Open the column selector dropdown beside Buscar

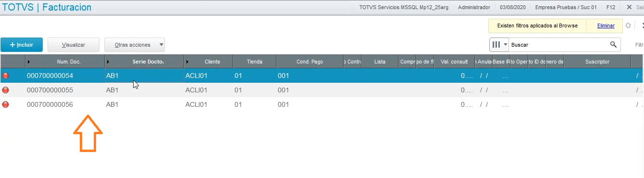pos(499,45)
